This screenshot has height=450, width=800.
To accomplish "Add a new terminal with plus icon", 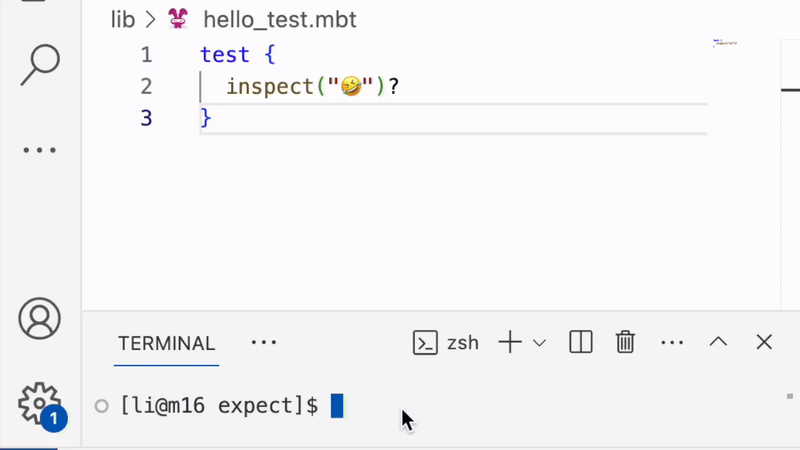I will point(510,342).
